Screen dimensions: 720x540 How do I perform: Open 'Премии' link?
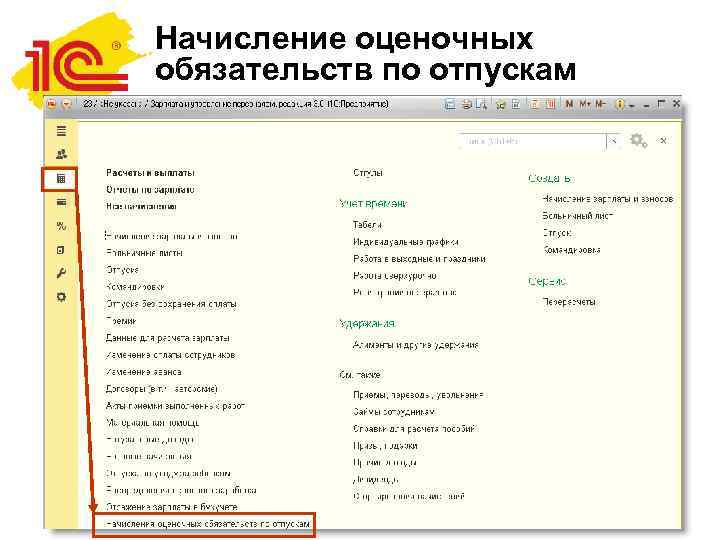(121, 321)
